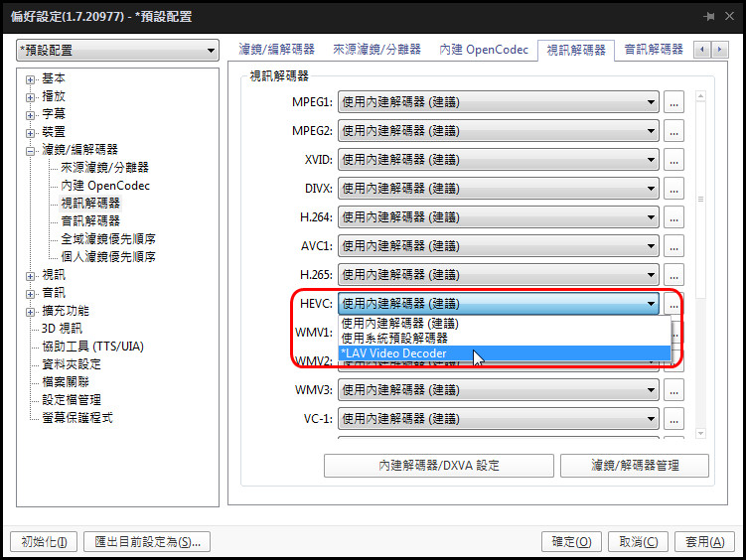Open MPEG1 decoder settings ellipsis button
The image size is (746, 560).
(673, 102)
